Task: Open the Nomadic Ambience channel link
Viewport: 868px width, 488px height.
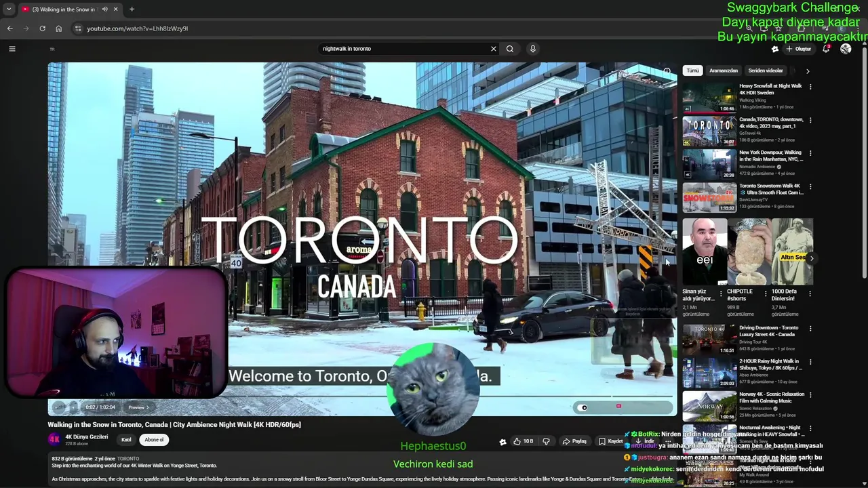Action: coord(757,167)
